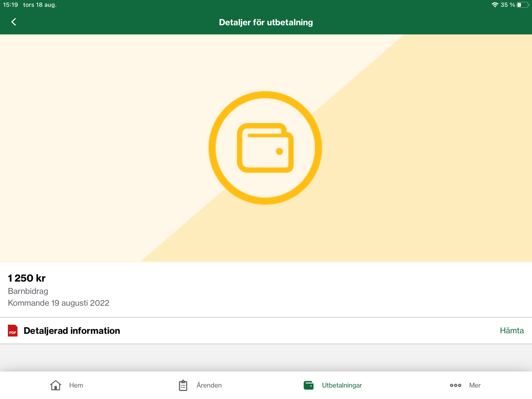Viewport: 532px width, 399px height.
Task: Open the Detaljerad information row
Action: click(x=266, y=330)
